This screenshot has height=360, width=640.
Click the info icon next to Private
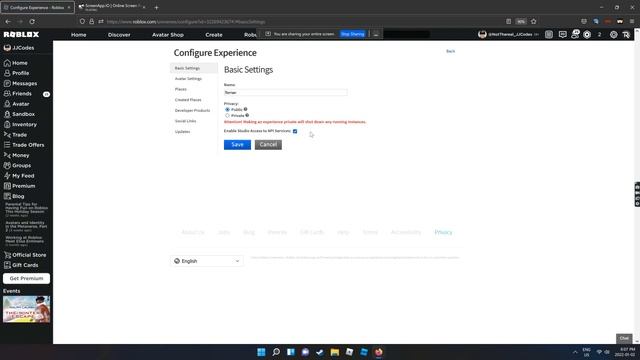[x=247, y=116]
